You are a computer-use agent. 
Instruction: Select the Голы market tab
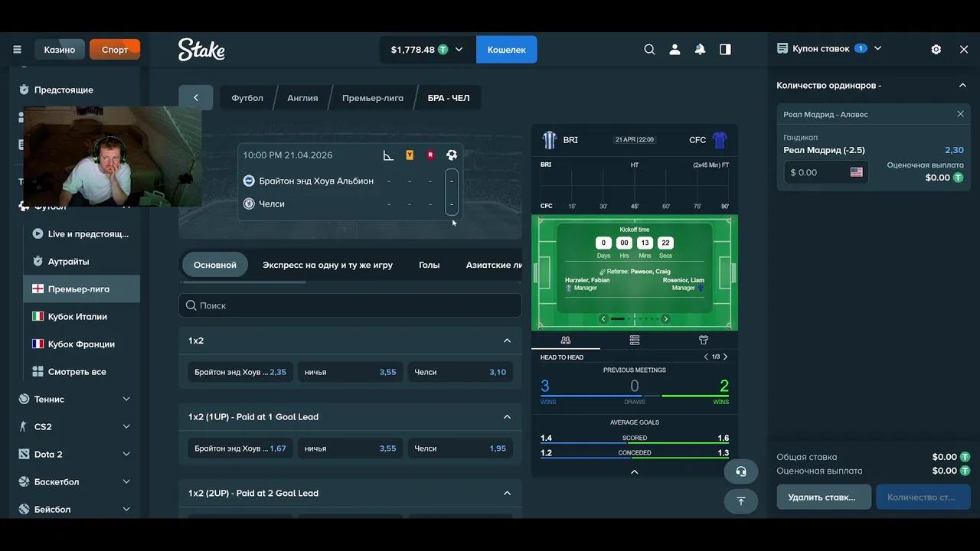pyautogui.click(x=429, y=265)
